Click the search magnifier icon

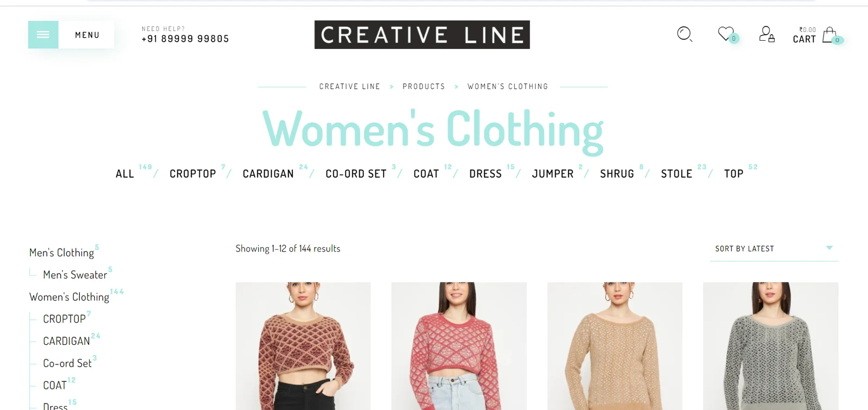685,34
